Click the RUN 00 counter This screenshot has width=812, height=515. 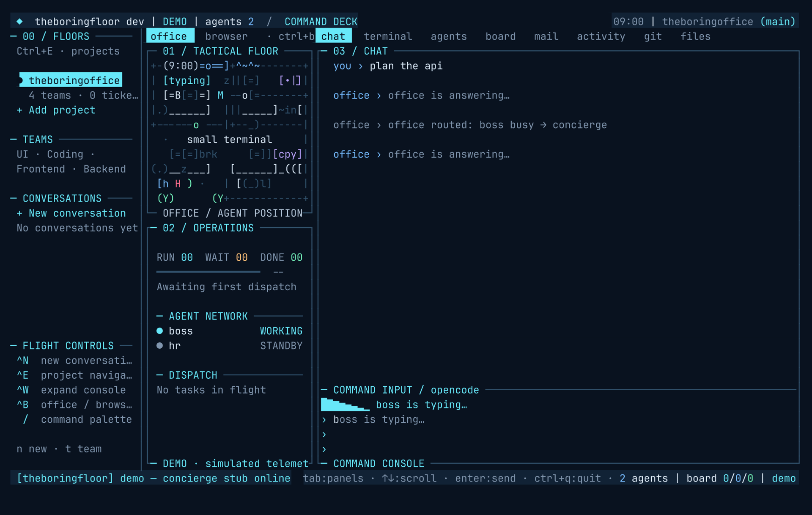[x=175, y=257]
